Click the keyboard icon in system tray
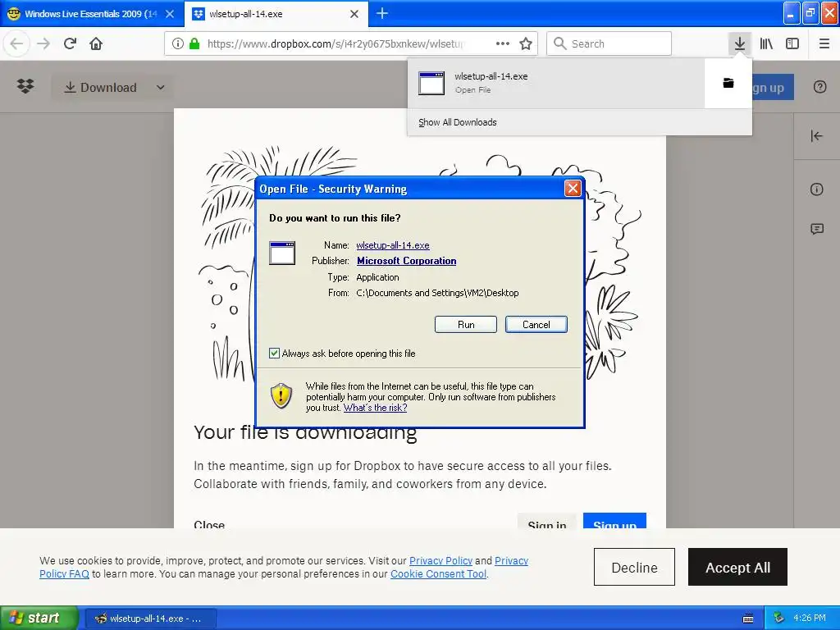The image size is (840, 630). click(x=748, y=619)
